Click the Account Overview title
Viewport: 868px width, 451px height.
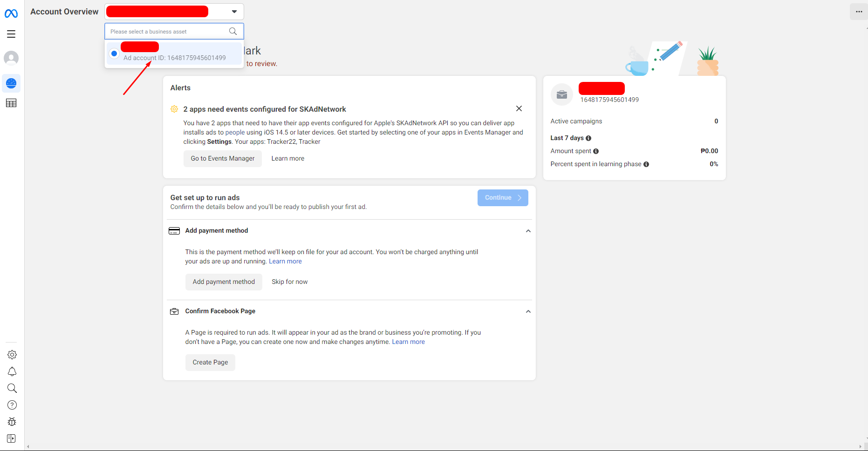pos(64,12)
